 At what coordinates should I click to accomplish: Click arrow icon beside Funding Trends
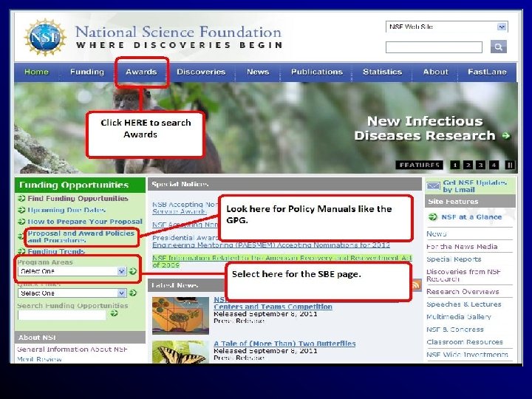point(21,251)
